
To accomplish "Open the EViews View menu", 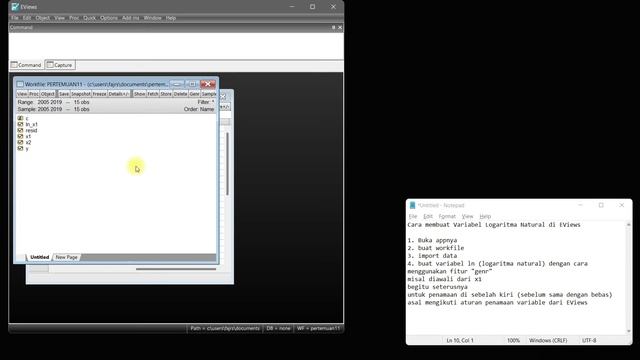I will pos(60,18).
